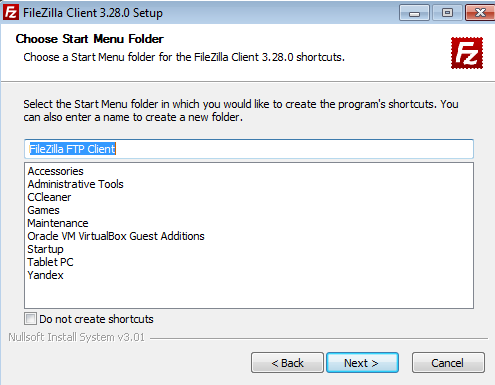This screenshot has width=495, height=385.
Task: Go back with the Back button
Action: [x=287, y=363]
